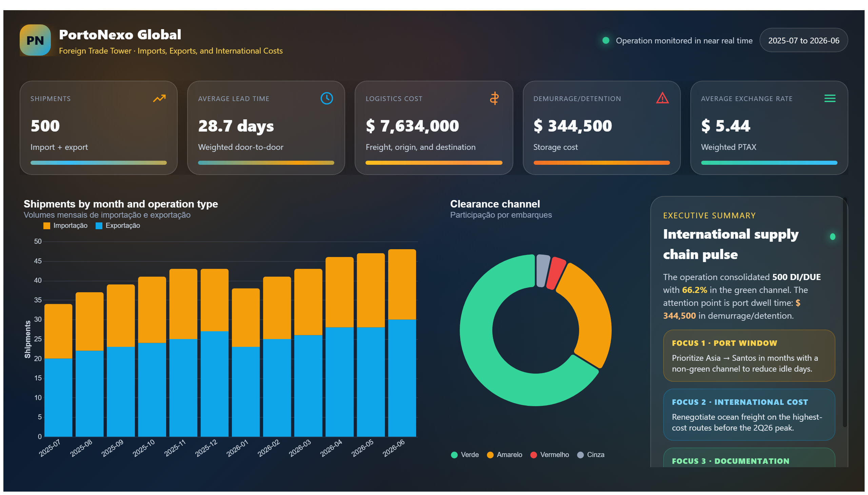The width and height of the screenshot is (868, 495).
Task: Click the green live status dot in header
Action: click(606, 40)
